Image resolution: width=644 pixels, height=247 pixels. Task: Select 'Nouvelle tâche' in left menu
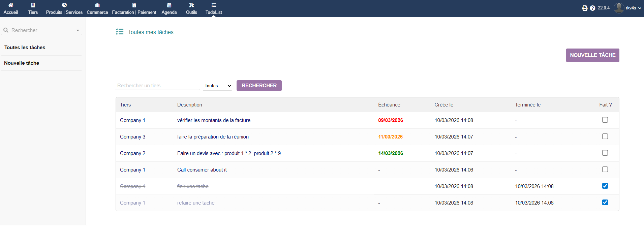coord(22,63)
